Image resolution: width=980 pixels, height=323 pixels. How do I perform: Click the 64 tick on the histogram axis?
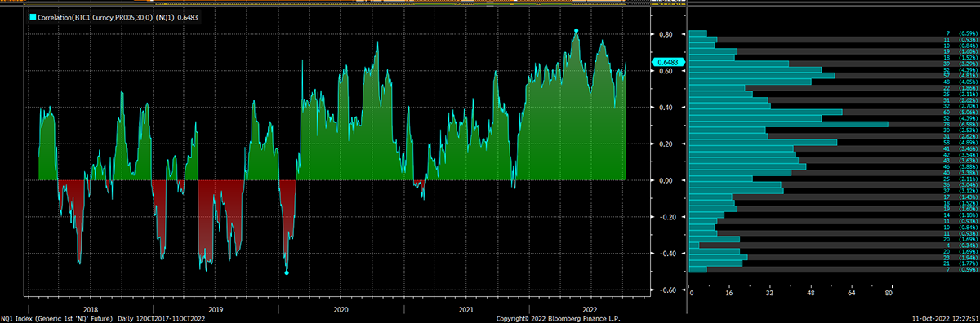851,292
